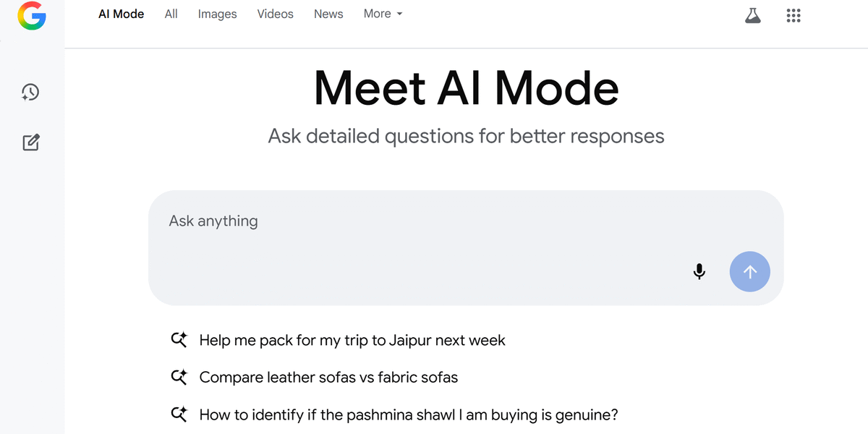Click search icon beside Jaipur trip suggestion
This screenshot has height=434, width=868.
pos(179,340)
